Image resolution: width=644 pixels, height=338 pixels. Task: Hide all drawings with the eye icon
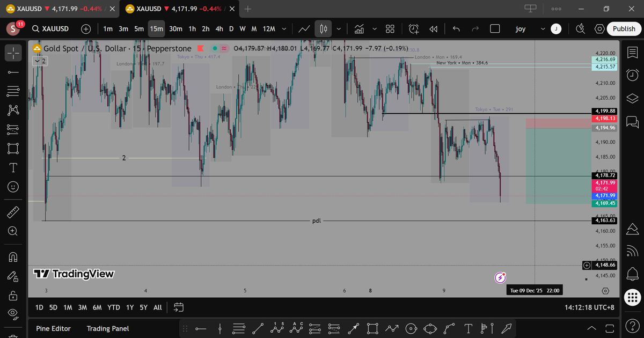click(x=13, y=314)
